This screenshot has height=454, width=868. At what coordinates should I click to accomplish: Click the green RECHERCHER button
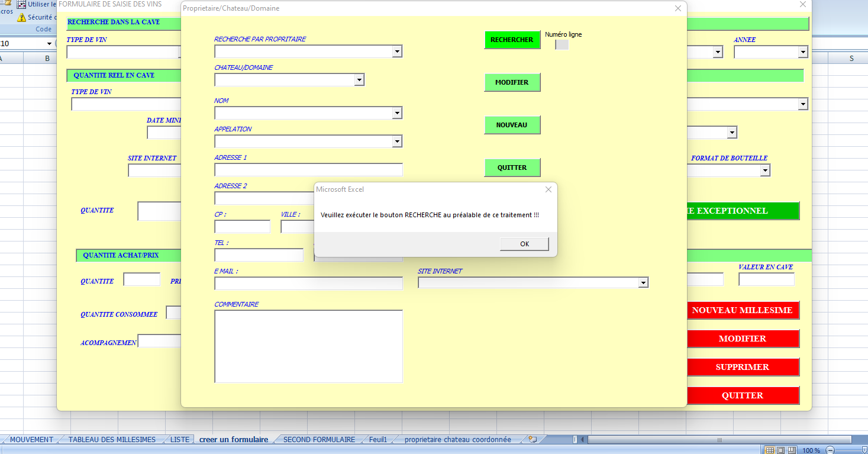click(512, 40)
